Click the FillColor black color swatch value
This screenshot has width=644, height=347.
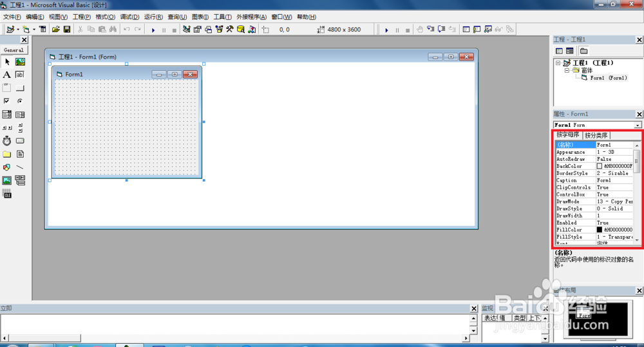pos(599,230)
